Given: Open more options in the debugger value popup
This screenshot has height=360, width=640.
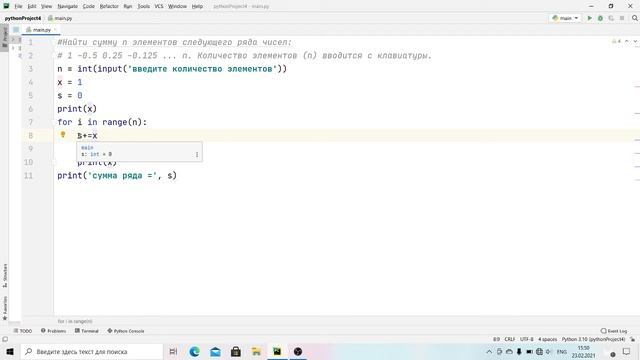Looking at the screenshot, I should (197, 154).
